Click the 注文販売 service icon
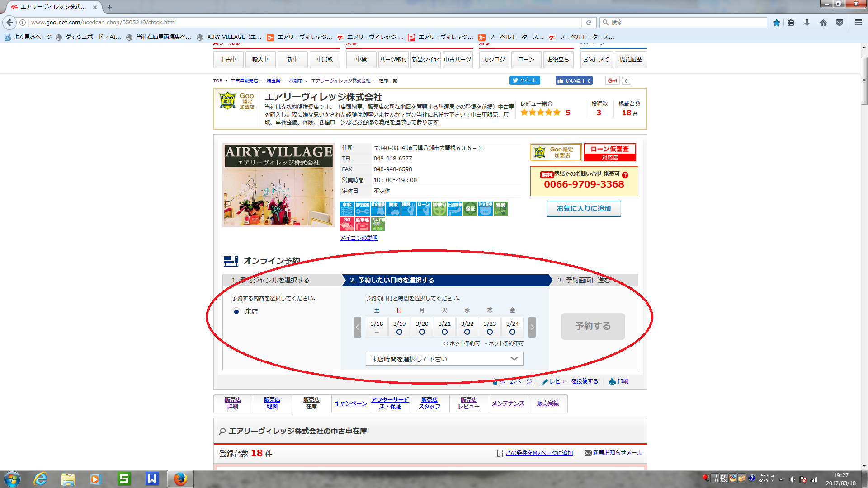 click(486, 209)
